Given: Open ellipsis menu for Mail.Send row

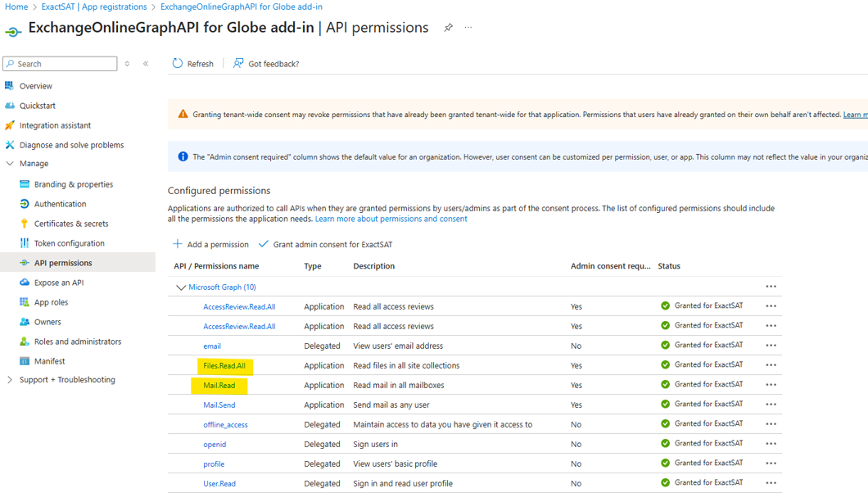Looking at the screenshot, I should tap(771, 405).
